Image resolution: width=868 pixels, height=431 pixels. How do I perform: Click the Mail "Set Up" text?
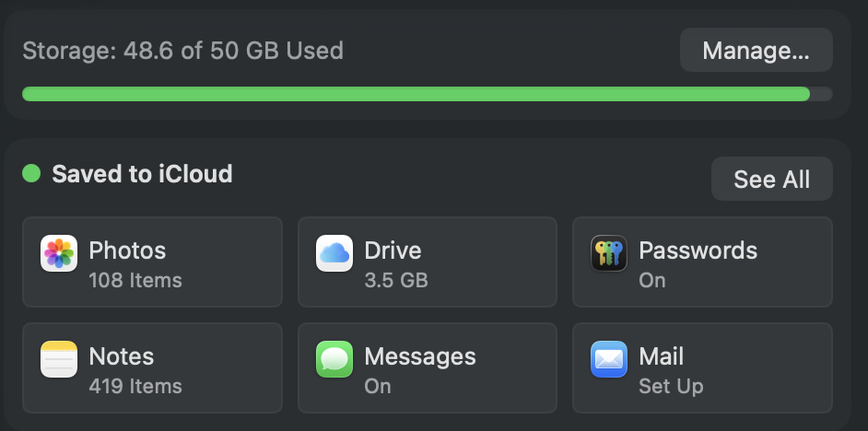[671, 386]
